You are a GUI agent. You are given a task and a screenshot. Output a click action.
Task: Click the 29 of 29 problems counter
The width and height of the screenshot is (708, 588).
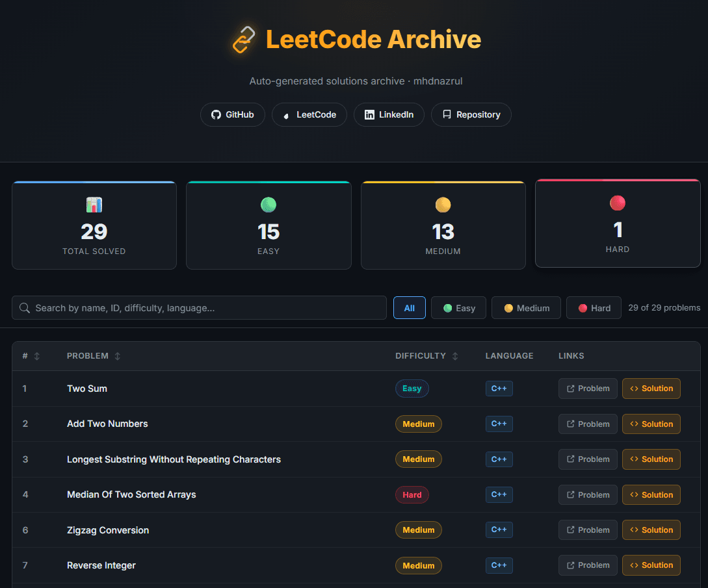coord(664,308)
